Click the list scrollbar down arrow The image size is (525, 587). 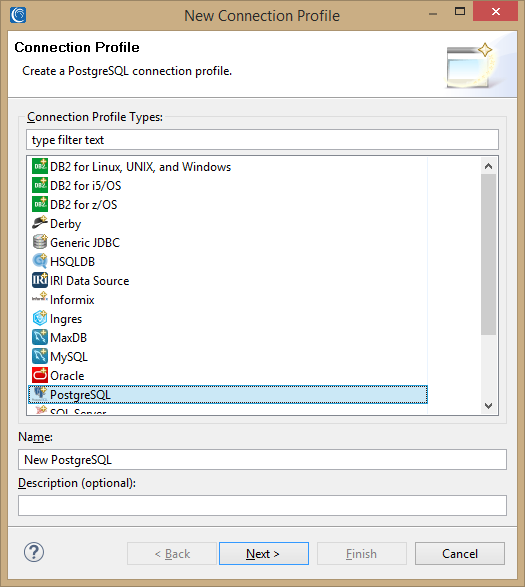(x=488, y=406)
